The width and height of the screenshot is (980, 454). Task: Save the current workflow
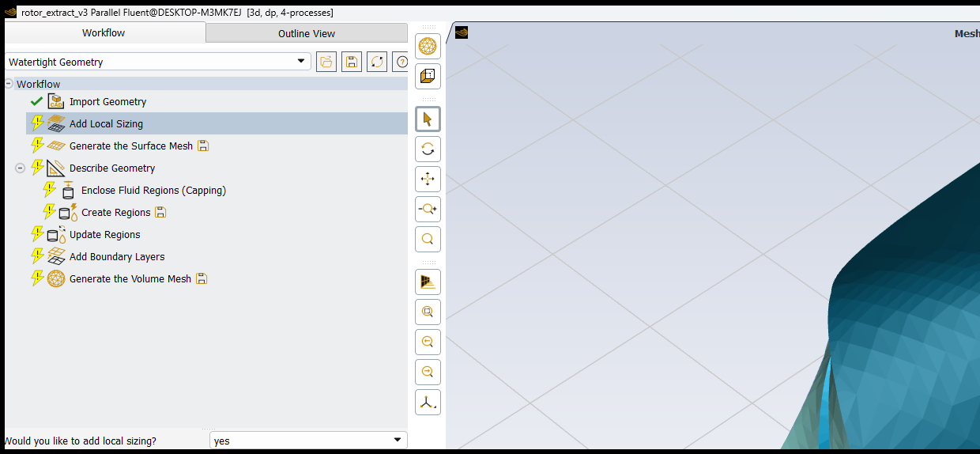352,62
